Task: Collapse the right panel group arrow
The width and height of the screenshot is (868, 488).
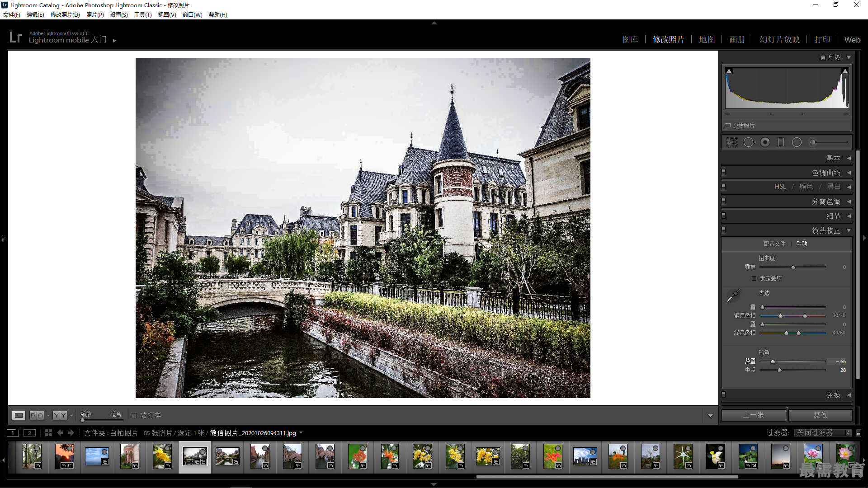Action: pos(864,238)
